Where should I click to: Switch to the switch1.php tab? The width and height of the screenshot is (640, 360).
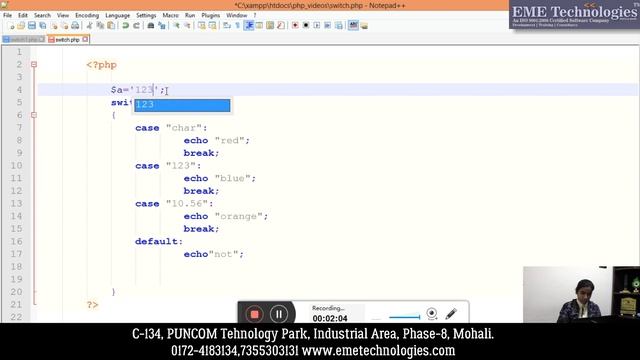24,40
